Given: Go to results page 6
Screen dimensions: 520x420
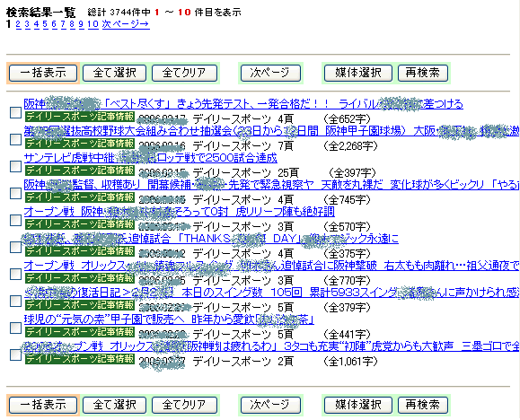Looking at the screenshot, I should [54, 24].
